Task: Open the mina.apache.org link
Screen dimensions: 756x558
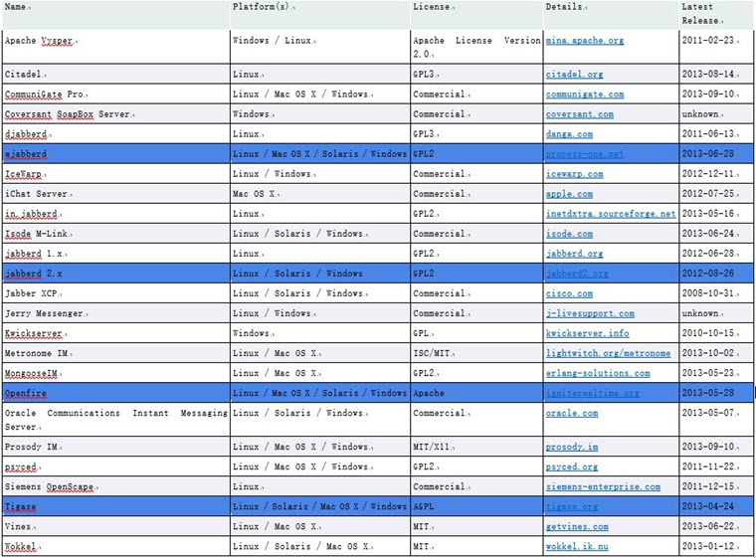Action: (x=584, y=41)
